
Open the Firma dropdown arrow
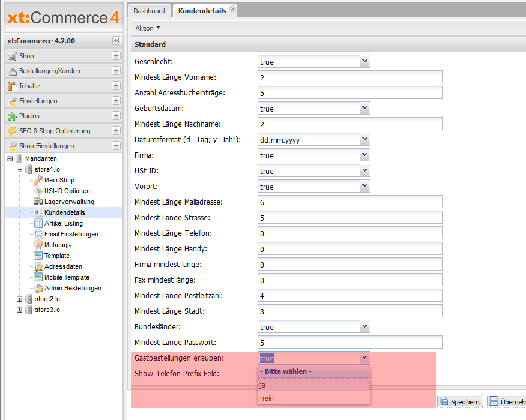point(365,155)
